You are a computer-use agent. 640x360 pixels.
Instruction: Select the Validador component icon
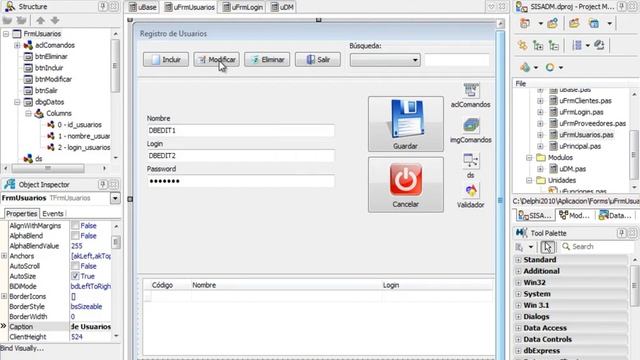coord(471,191)
